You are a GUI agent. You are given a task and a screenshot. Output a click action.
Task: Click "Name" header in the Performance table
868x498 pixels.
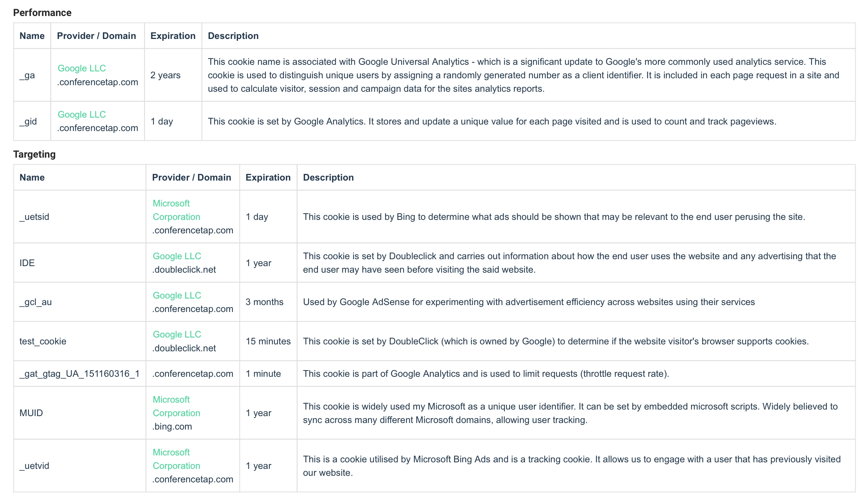pyautogui.click(x=32, y=36)
